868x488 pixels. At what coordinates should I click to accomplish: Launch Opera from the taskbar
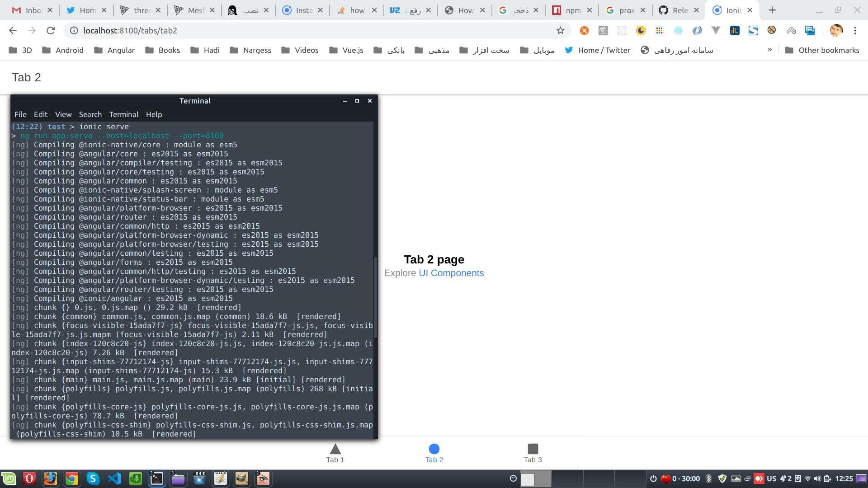(29, 479)
